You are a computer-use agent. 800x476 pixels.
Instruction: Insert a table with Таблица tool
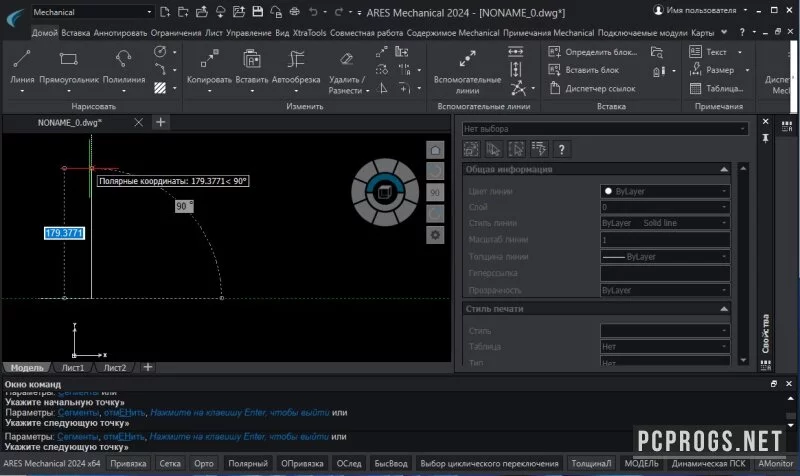(x=716, y=88)
